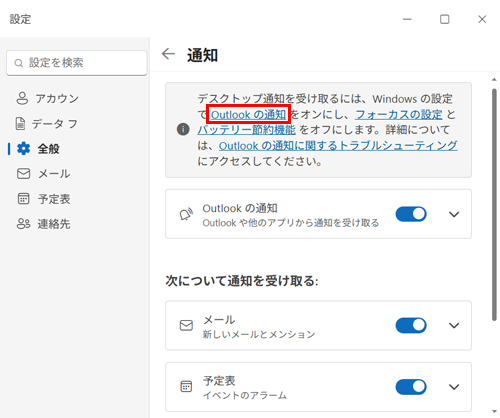This screenshot has height=418, width=500.
Task: Turn off the Outlook の通知 toggle
Action: coord(411,214)
